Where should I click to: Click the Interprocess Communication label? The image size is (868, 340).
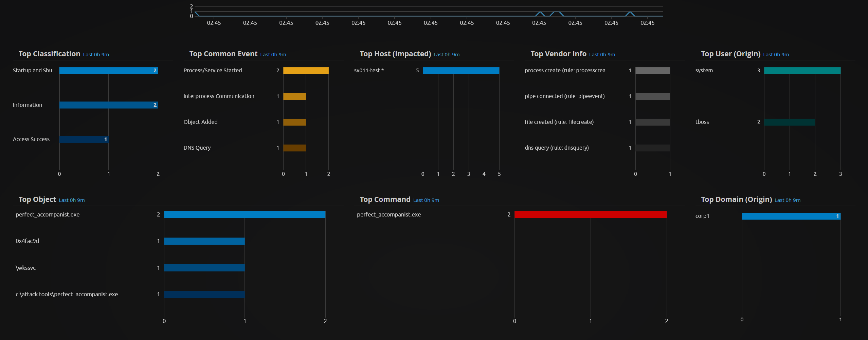[219, 96]
